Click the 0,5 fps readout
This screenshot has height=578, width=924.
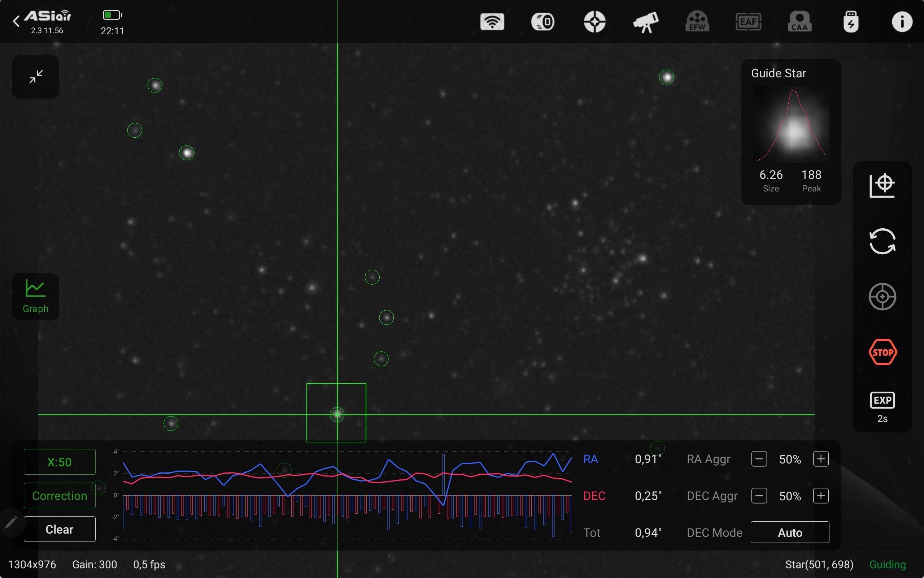coord(149,564)
